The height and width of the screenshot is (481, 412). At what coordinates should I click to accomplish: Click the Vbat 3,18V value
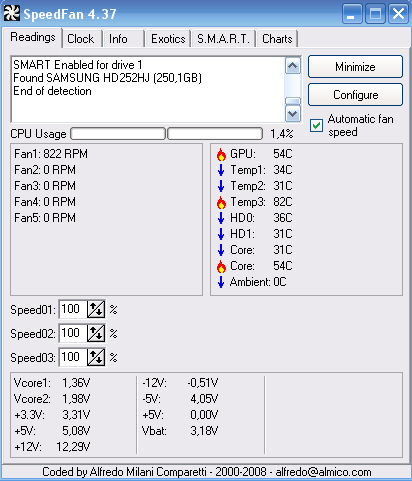pos(204,431)
